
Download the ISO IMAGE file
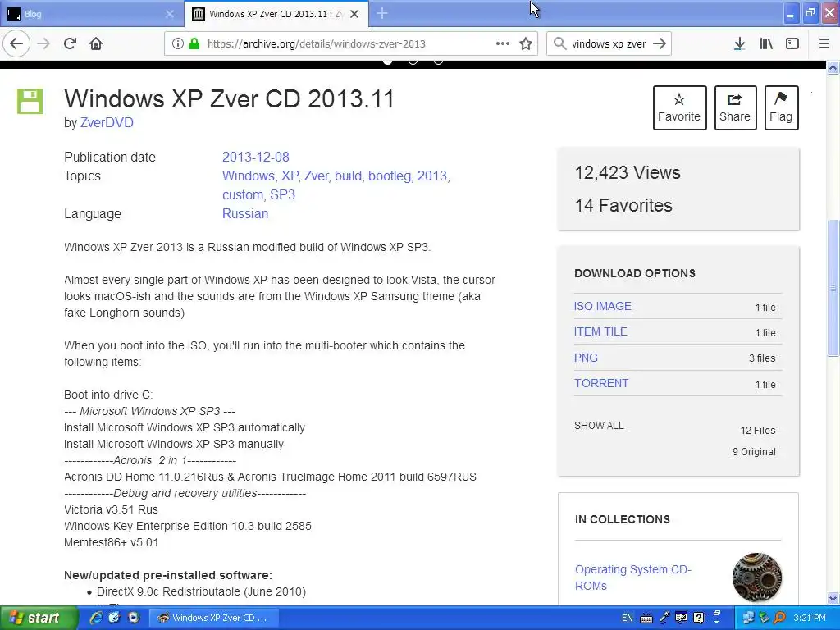pyautogui.click(x=603, y=306)
